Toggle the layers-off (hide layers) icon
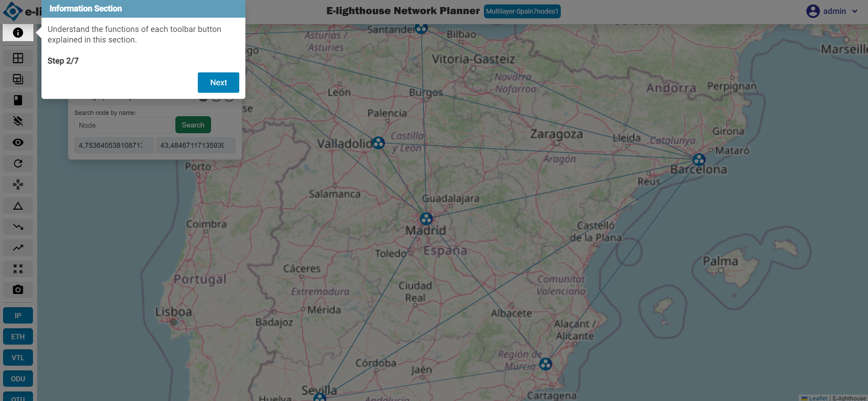This screenshot has height=401, width=868. 18,121
